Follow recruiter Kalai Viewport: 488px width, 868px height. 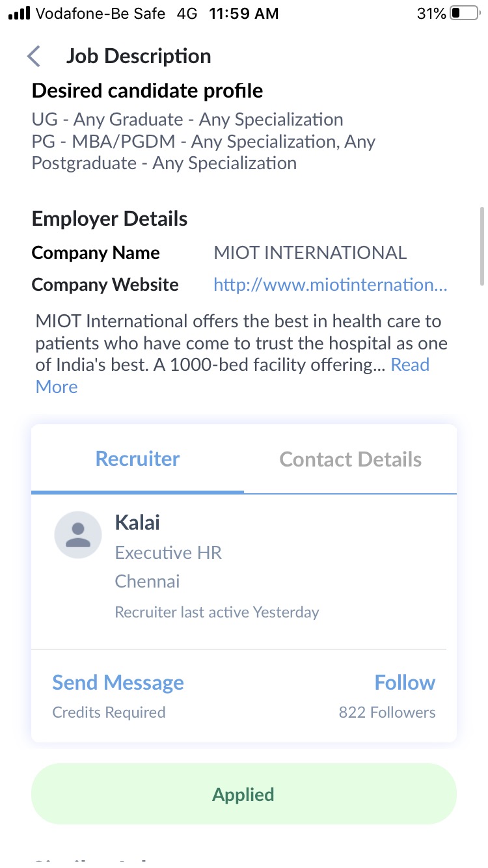click(x=405, y=683)
